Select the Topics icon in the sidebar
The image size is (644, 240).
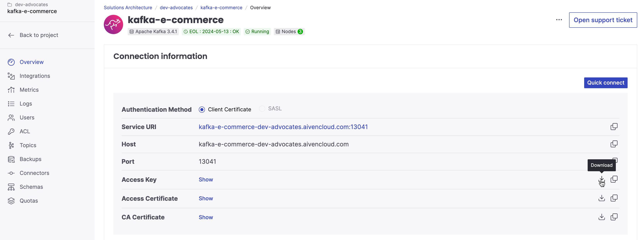pyautogui.click(x=11, y=145)
